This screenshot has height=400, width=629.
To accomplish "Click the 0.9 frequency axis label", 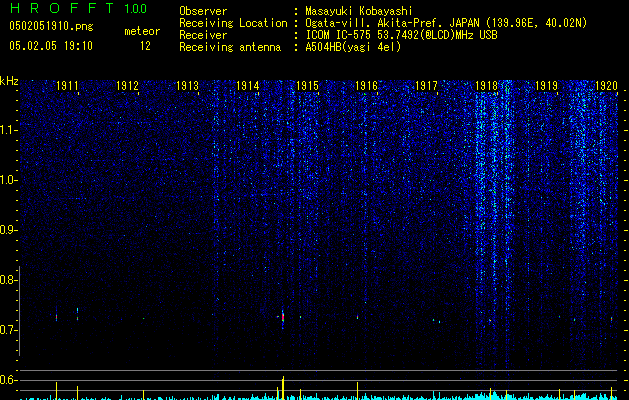I will click(9, 230).
